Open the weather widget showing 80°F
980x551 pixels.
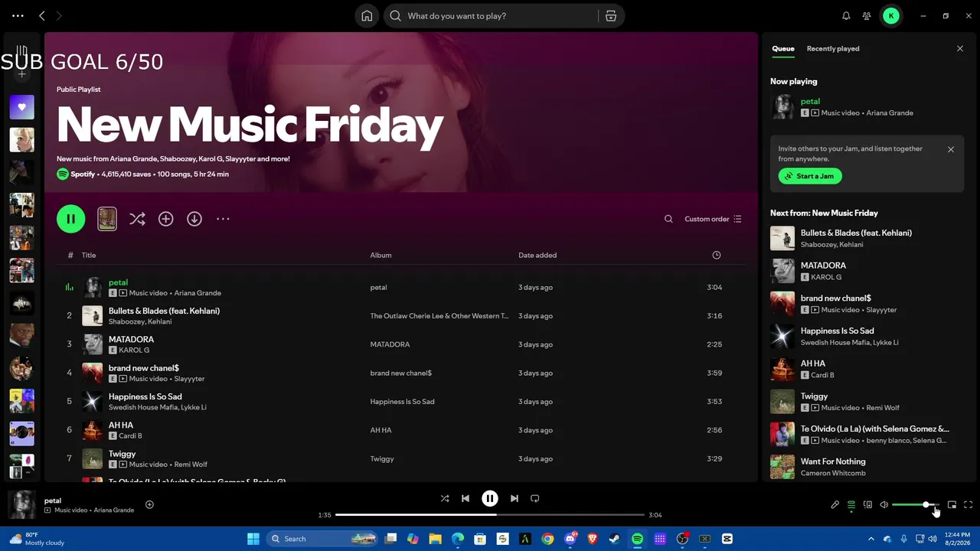point(37,539)
